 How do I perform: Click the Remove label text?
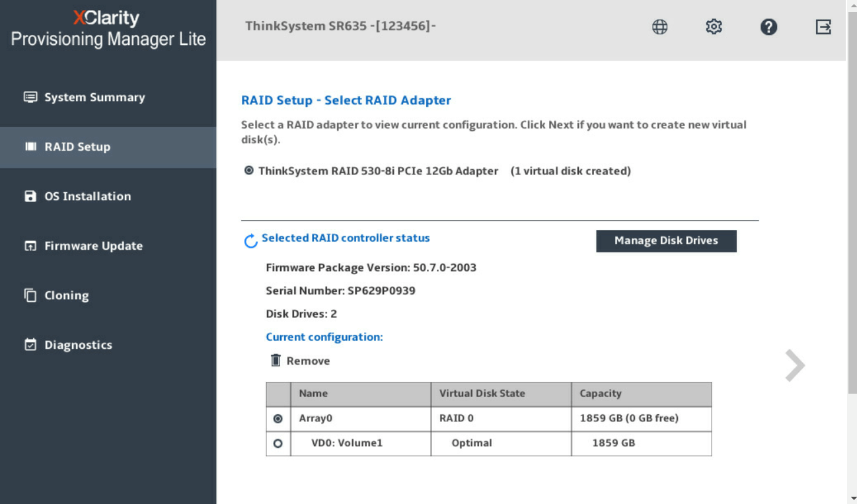(x=308, y=361)
